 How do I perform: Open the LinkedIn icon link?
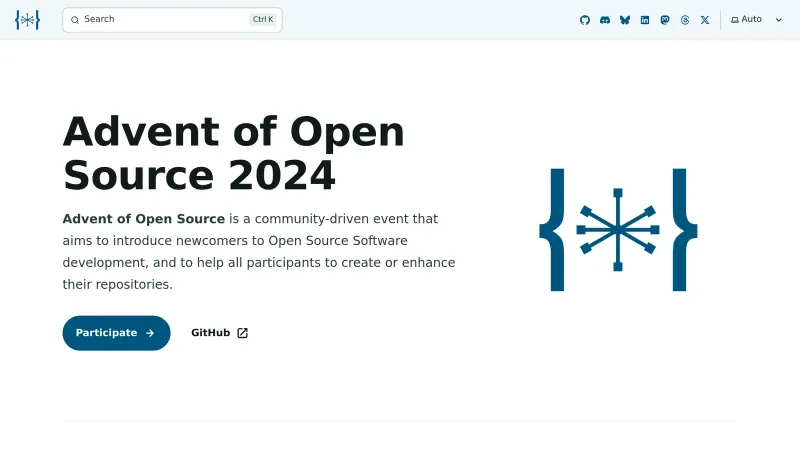645,20
